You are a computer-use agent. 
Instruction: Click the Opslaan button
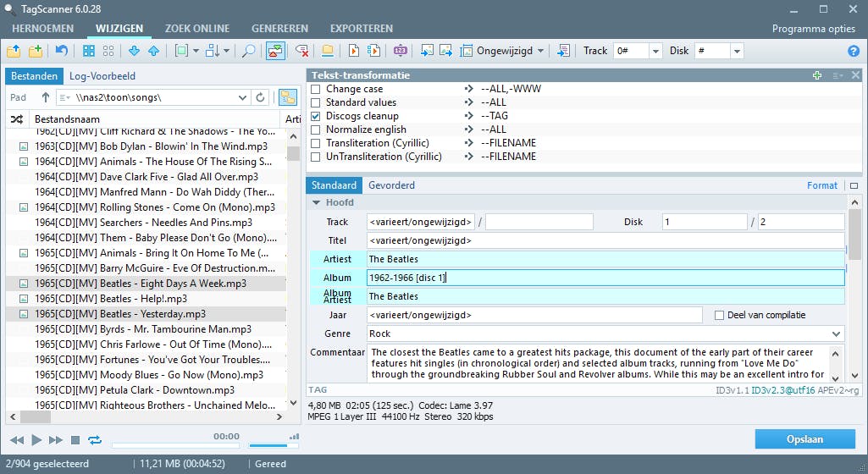tap(804, 439)
